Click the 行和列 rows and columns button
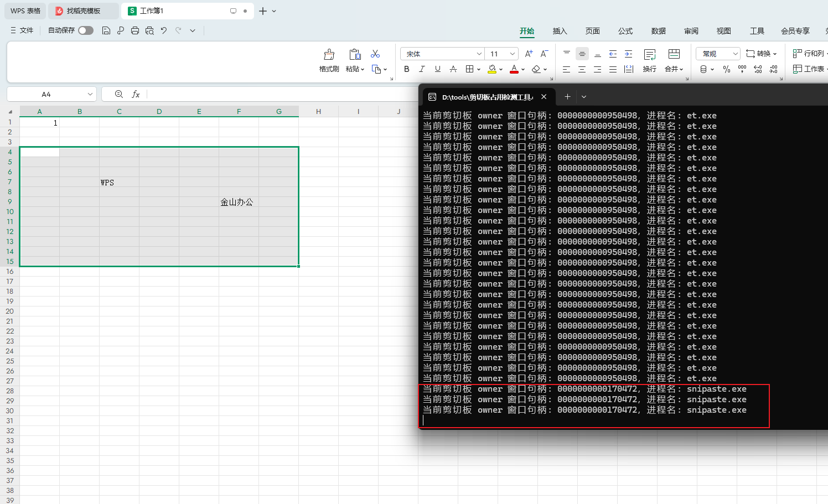This screenshot has width=828, height=504. (x=809, y=54)
